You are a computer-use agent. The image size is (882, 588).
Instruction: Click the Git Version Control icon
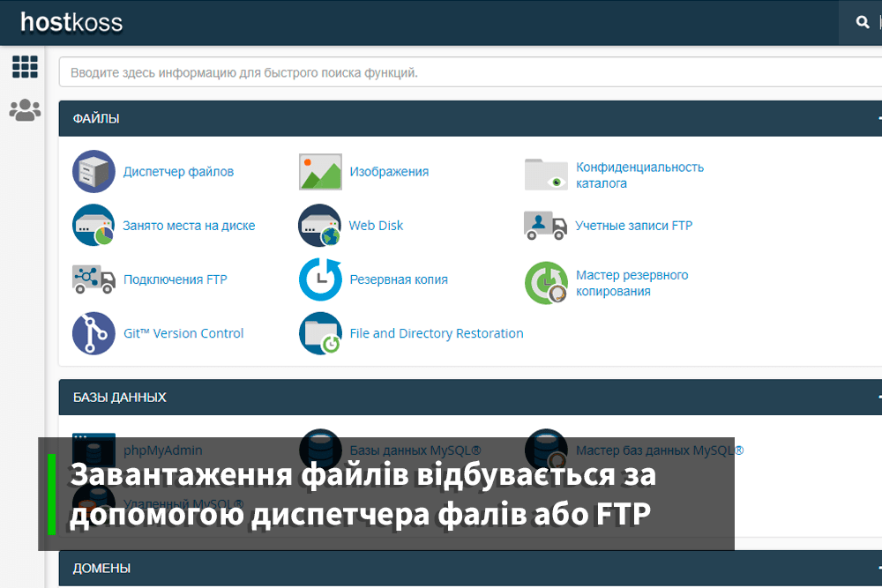click(93, 333)
